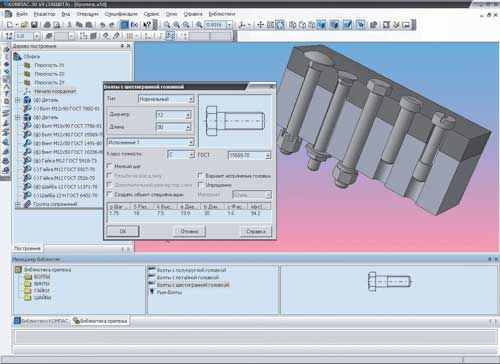This screenshot has width=500, height=364.
Task: Open the 'Файл' menu
Action: [x=22, y=14]
